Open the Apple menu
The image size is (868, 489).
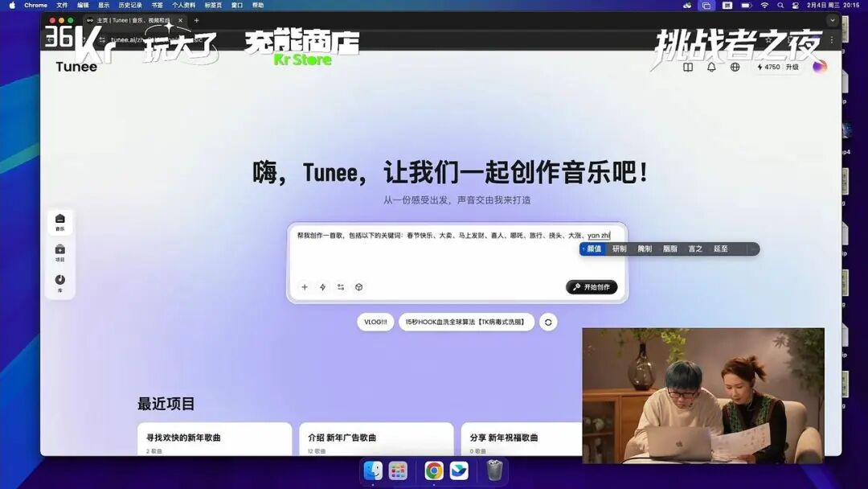[x=11, y=5]
